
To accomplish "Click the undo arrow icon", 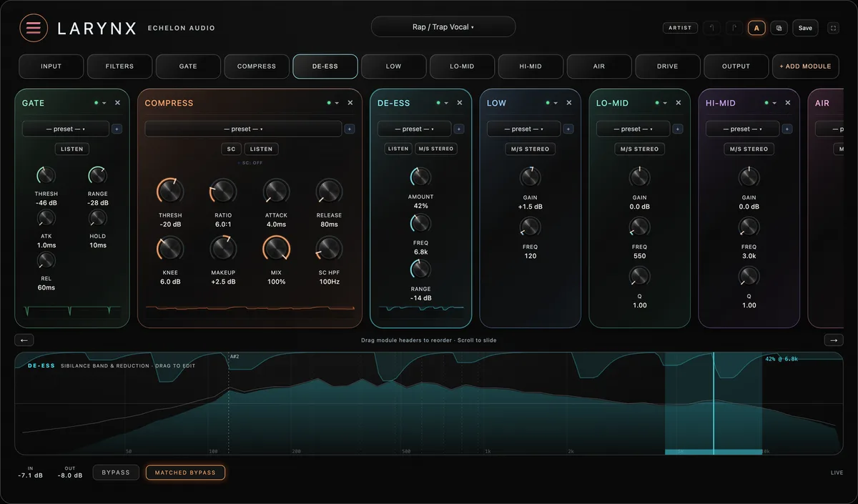I will click(712, 28).
